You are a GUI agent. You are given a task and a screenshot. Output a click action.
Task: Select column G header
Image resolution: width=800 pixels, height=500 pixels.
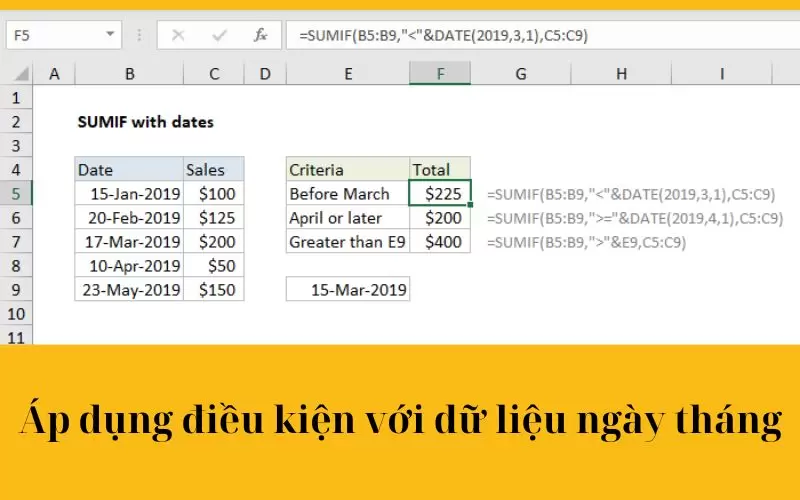click(x=520, y=74)
